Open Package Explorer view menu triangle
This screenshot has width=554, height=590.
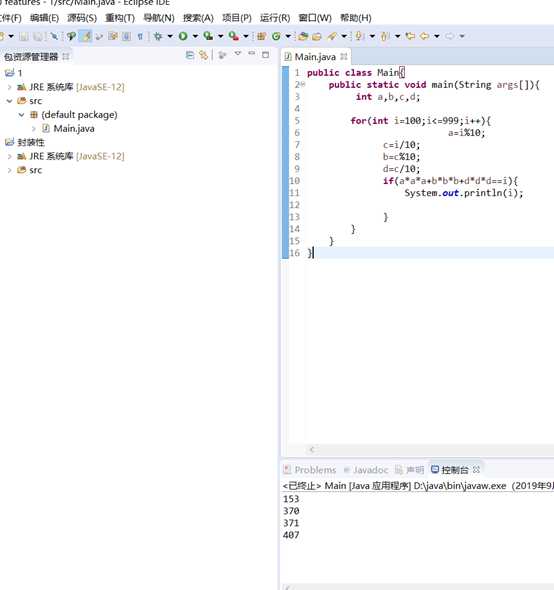[x=237, y=54]
